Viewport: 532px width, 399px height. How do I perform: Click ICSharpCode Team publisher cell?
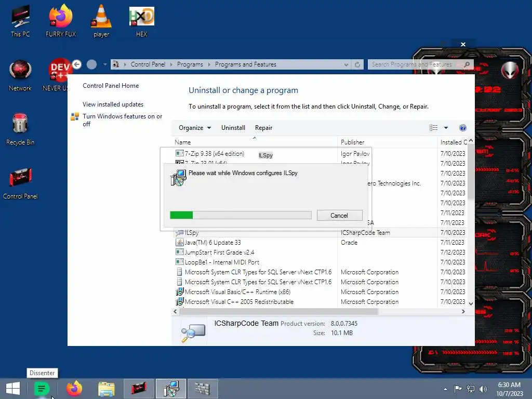(x=365, y=233)
